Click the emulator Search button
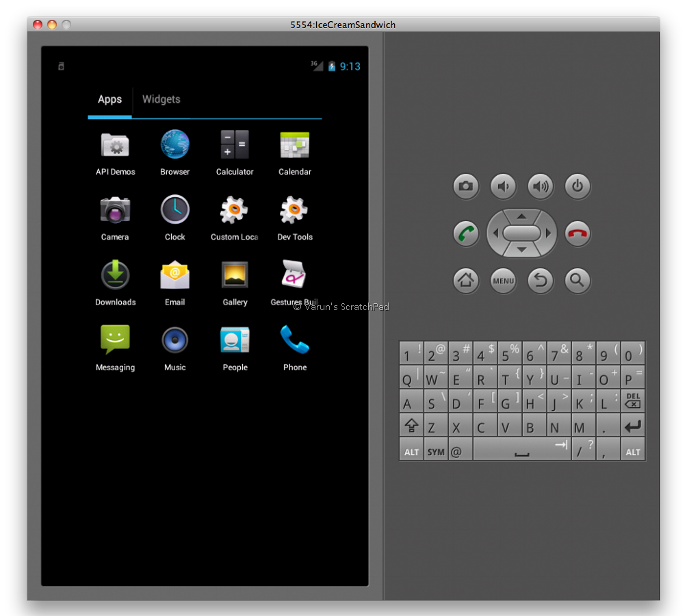 (578, 281)
